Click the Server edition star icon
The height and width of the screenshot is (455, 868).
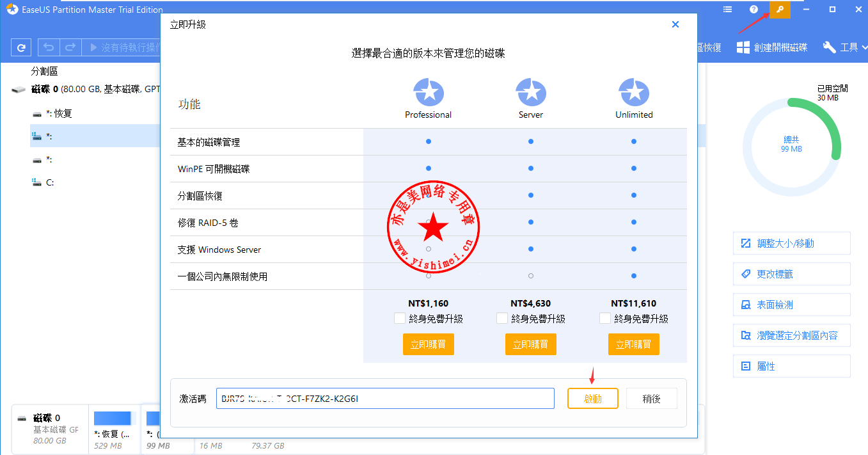pyautogui.click(x=531, y=93)
